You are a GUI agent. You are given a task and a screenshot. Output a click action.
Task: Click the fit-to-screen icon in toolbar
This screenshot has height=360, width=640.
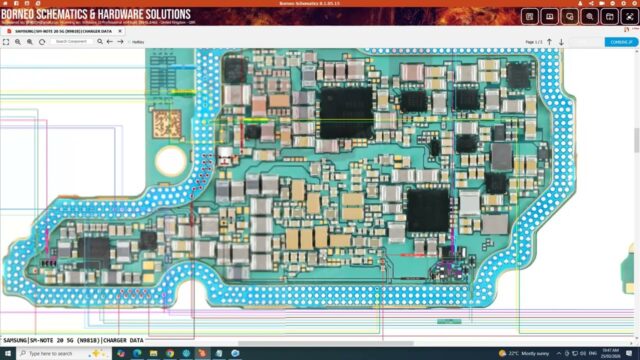(x=6, y=42)
